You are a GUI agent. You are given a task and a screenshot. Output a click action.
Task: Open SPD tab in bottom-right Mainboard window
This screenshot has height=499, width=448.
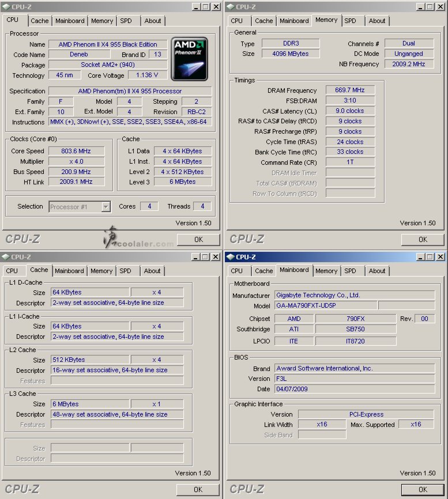pyautogui.click(x=350, y=271)
